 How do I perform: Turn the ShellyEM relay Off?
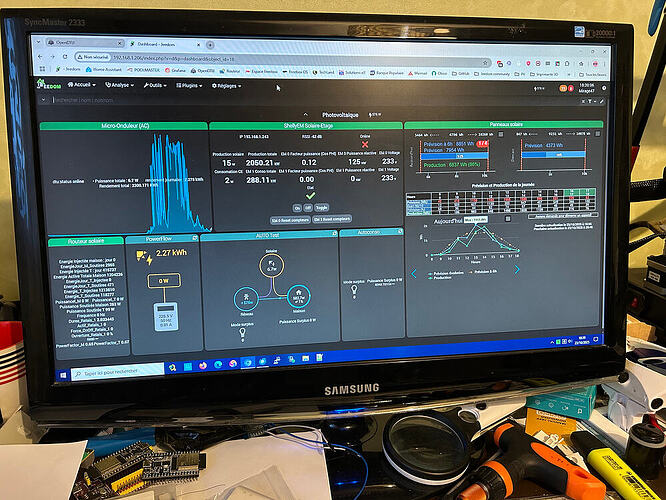(x=308, y=208)
